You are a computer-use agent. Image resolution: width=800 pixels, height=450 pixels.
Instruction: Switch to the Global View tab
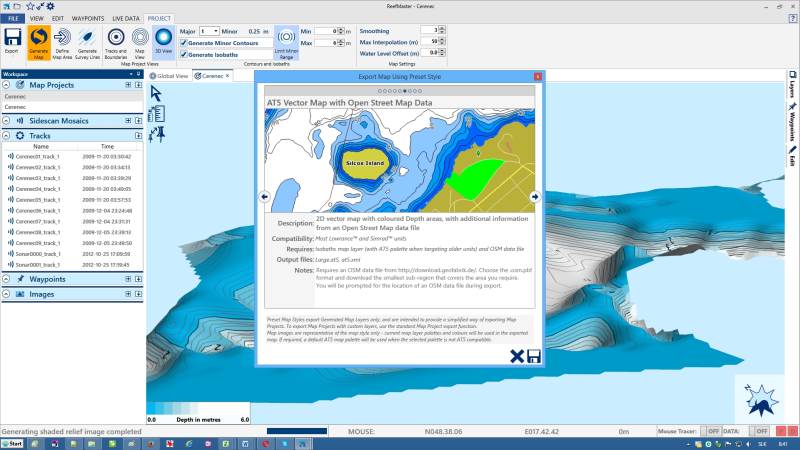(170, 76)
